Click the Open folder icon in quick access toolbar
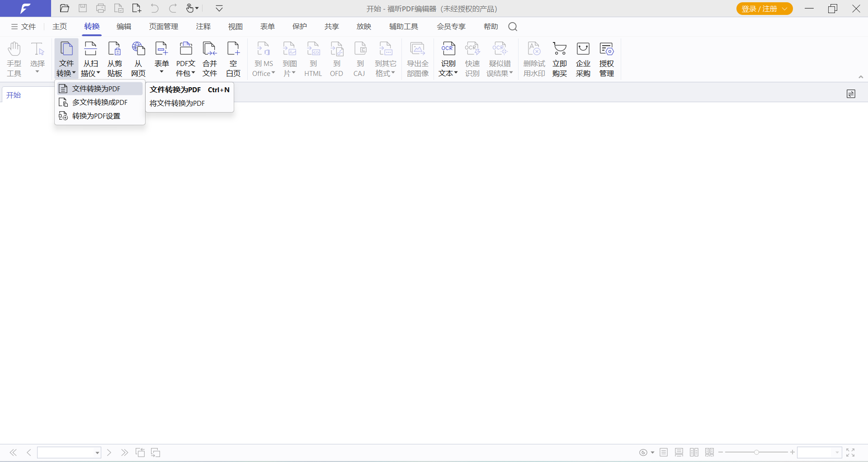This screenshot has height=462, width=868. (65, 8)
